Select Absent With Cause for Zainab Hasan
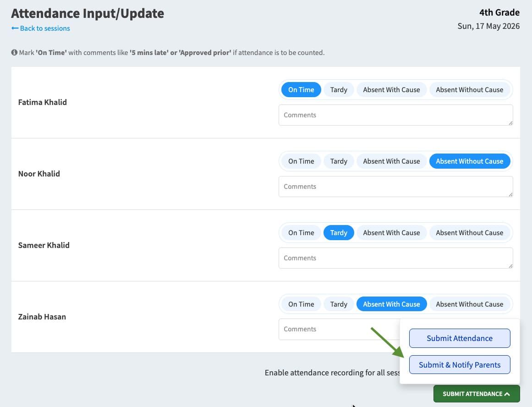Viewport: 532px width, 407px height. (391, 304)
